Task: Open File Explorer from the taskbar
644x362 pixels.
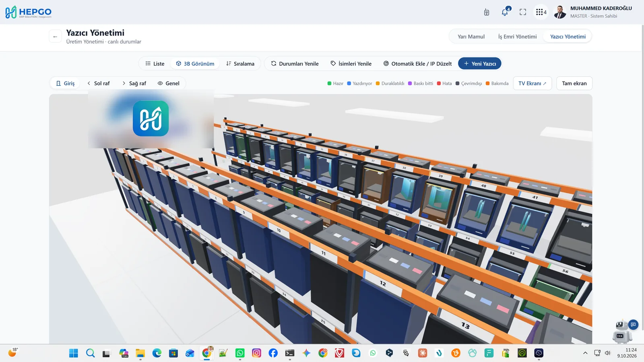Action: click(x=140, y=353)
